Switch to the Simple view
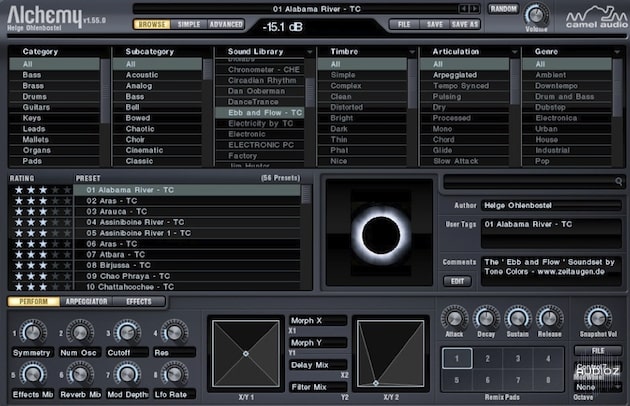This screenshot has height=406, width=630. pyautogui.click(x=189, y=24)
